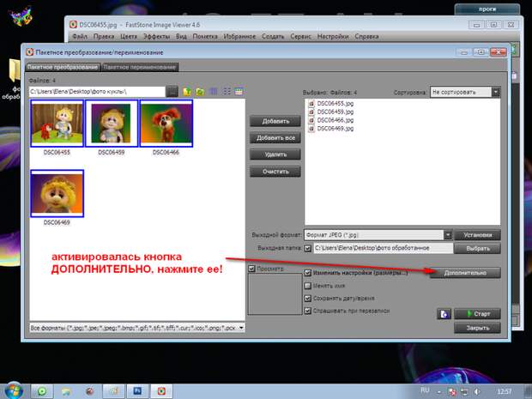Image resolution: width=532 pixels, height=399 pixels.
Task: Click the Закрыть button
Action: 477,328
